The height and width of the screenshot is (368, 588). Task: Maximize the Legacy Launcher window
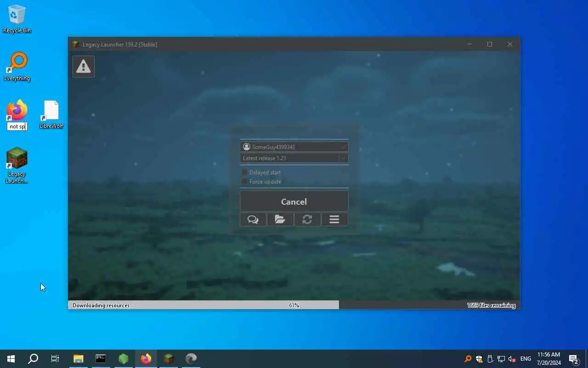[490, 44]
